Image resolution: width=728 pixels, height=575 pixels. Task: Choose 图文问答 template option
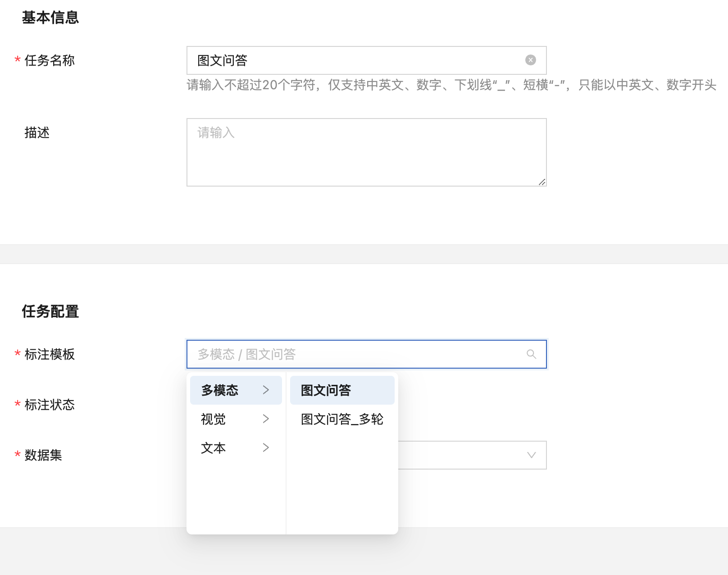342,390
